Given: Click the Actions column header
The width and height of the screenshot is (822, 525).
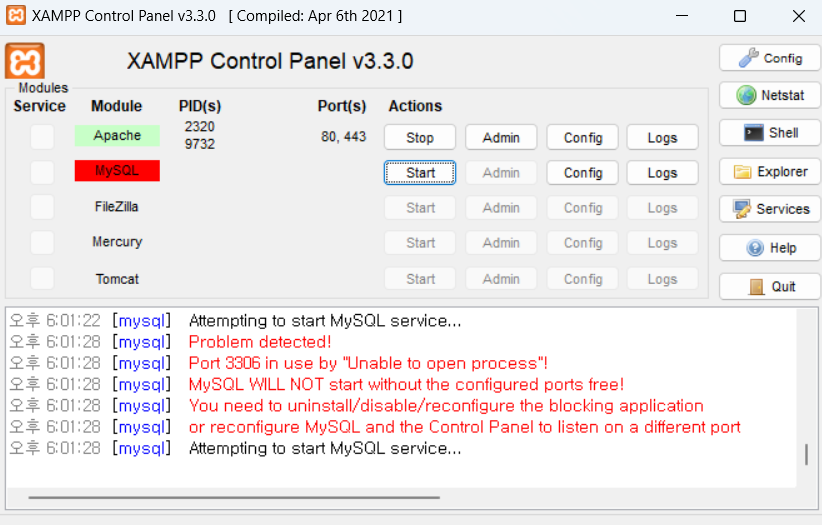Looking at the screenshot, I should tap(415, 106).
